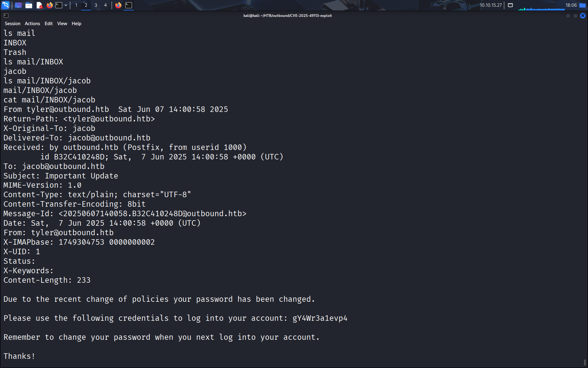Viewport: 588px width, 368px height.
Task: Launch Firefox from the panel launcher
Action: 49,5
